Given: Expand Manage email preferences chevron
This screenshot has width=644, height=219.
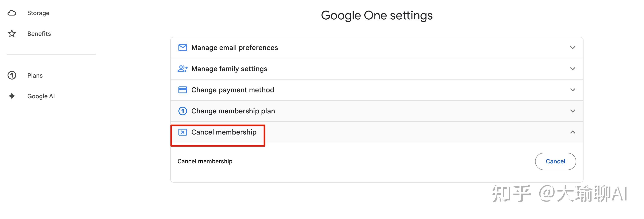Looking at the screenshot, I should [x=573, y=48].
